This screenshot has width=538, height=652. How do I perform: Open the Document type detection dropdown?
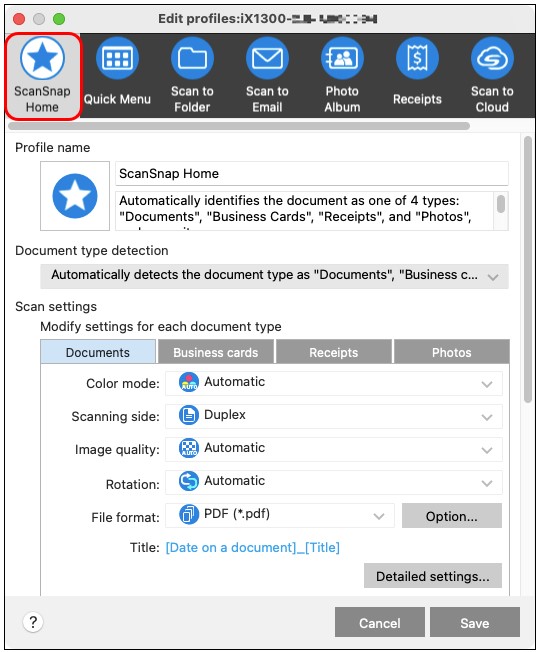[274, 276]
